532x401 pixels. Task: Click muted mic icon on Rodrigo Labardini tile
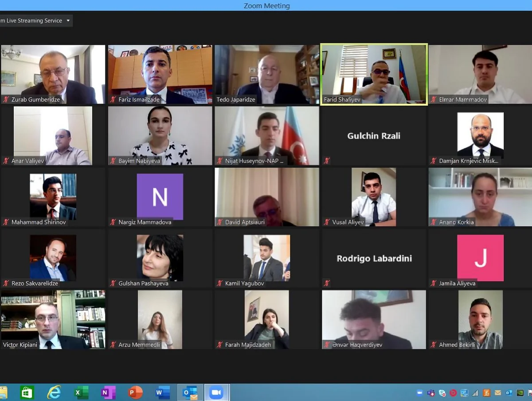(327, 283)
